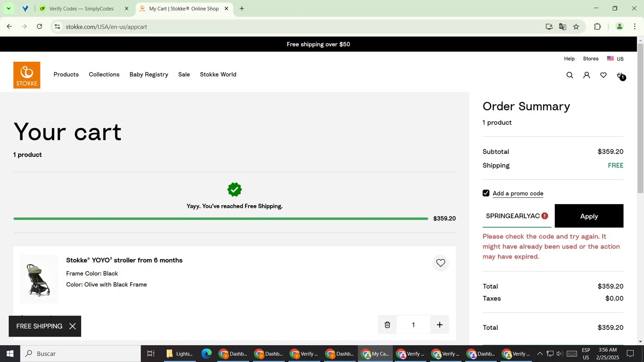
Task: Add YOYO stroller to wishlist heart
Action: point(440,263)
